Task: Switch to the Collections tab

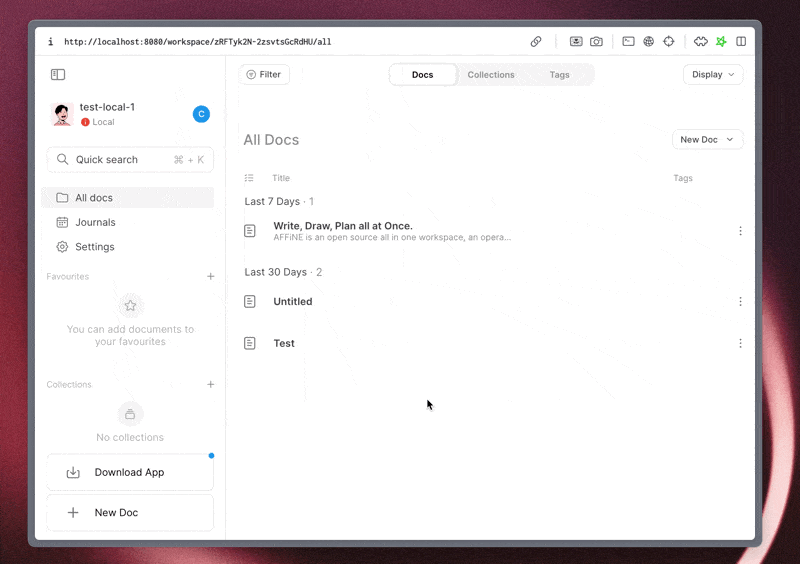Action: click(x=491, y=75)
